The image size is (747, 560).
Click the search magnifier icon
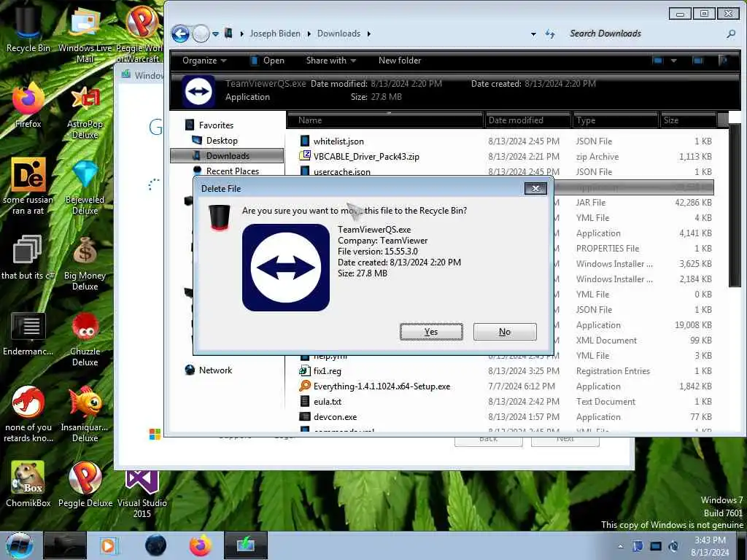731,34
